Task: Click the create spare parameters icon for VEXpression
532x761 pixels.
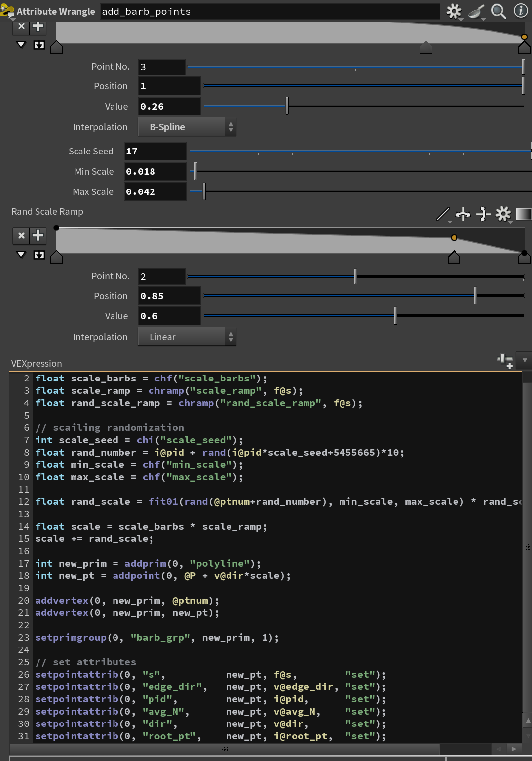Action: click(x=505, y=361)
